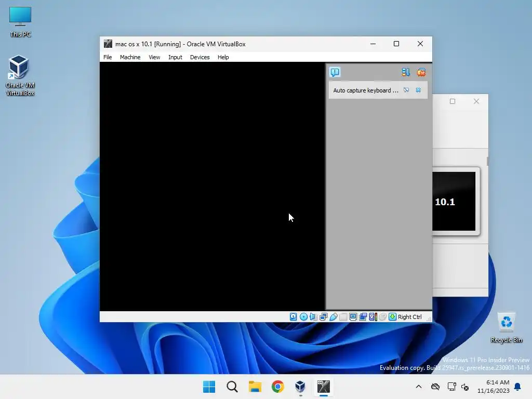The image size is (532, 399).
Task: Click the notification ordering arrow icon
Action: 406,72
